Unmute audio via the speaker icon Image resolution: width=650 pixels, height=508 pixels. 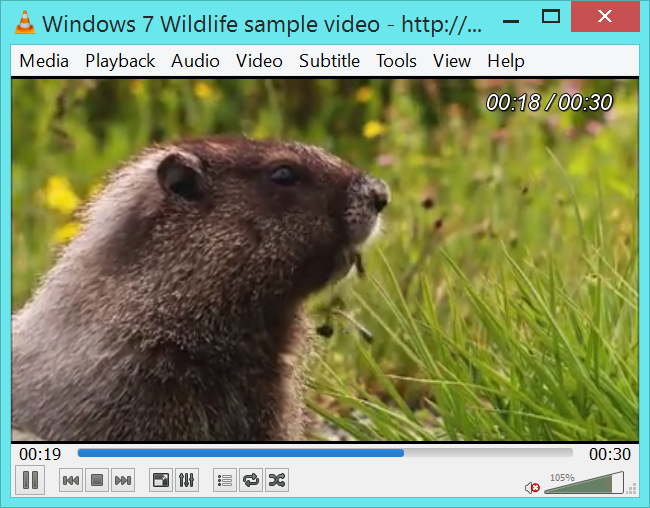(532, 487)
